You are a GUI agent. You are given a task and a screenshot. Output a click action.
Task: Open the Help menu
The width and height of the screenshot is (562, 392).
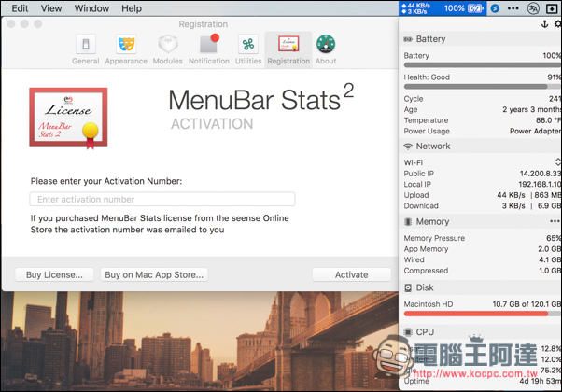click(132, 8)
